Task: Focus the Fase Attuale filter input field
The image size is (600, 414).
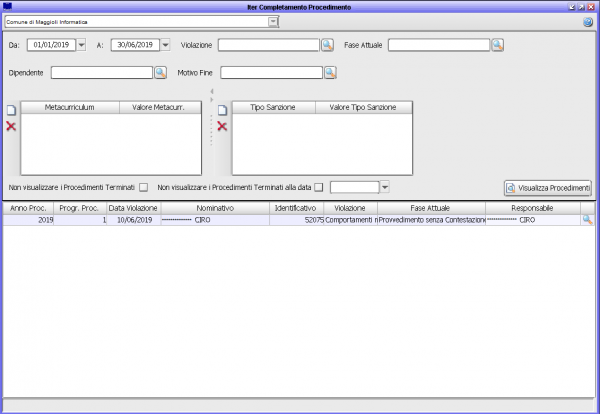Action: [439, 45]
